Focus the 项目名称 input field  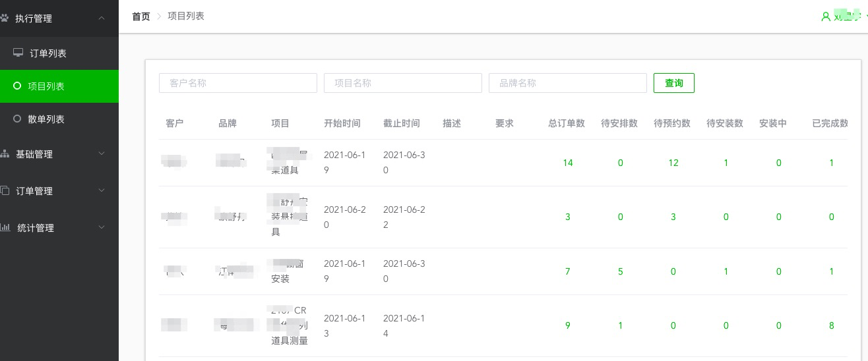coord(402,83)
